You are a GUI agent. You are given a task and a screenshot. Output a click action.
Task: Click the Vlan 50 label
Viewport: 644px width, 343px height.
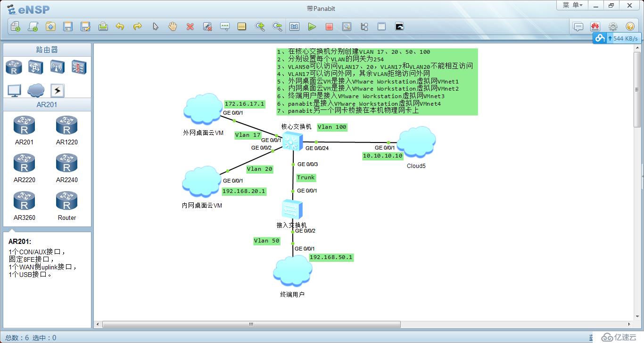(267, 241)
